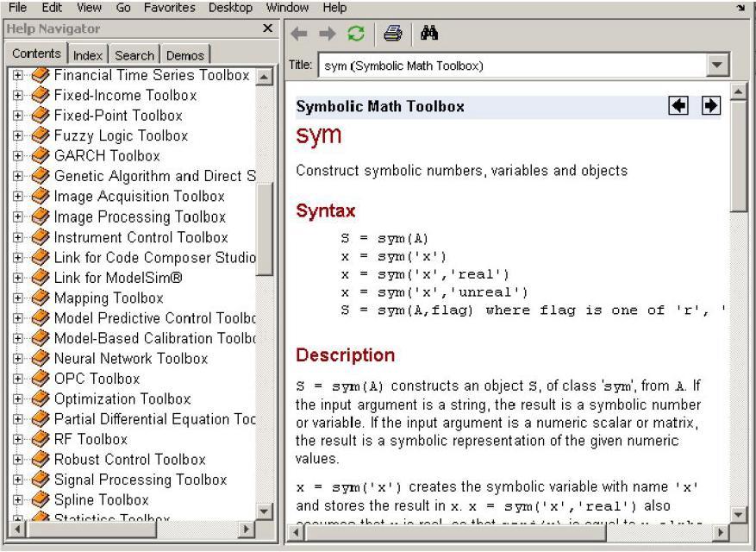756x552 pixels.
Task: Switch to the Search tab
Action: pos(134,55)
